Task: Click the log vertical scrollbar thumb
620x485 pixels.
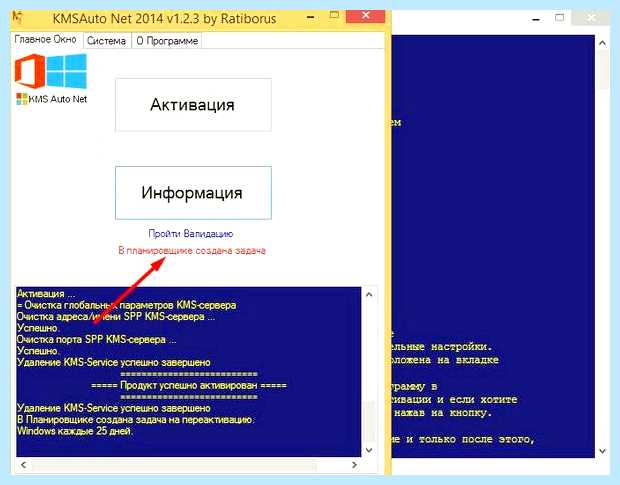Action: tap(369, 421)
